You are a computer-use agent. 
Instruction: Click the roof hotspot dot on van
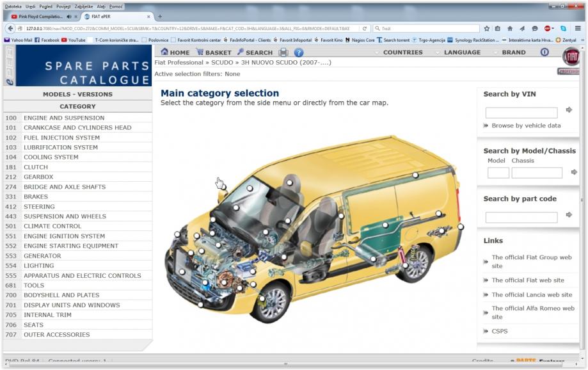(x=415, y=175)
